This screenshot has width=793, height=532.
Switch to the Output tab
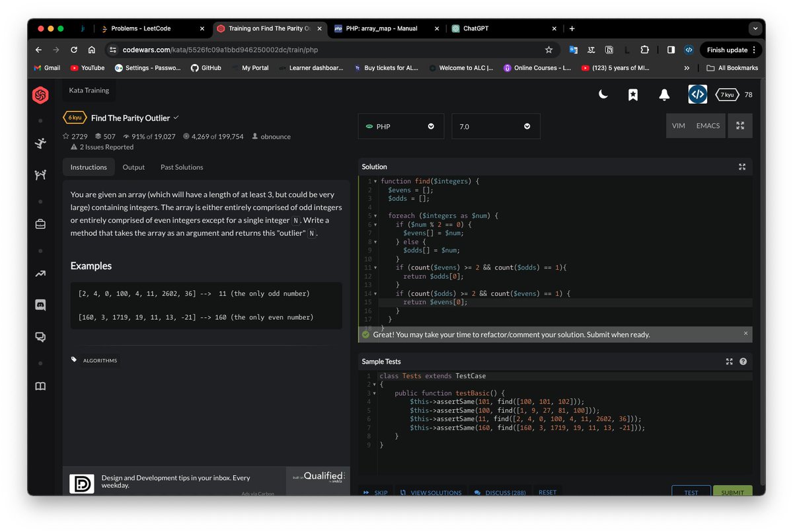(133, 167)
